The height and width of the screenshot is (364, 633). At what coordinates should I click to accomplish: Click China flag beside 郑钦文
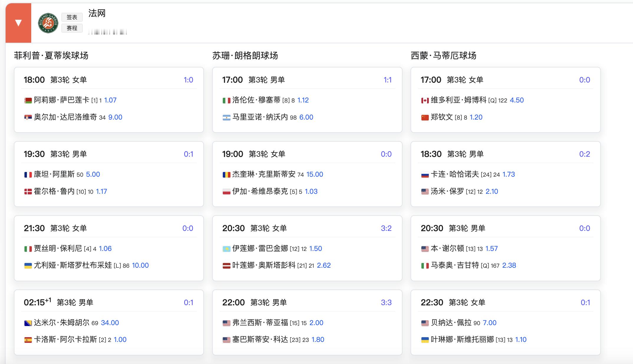pyautogui.click(x=425, y=118)
